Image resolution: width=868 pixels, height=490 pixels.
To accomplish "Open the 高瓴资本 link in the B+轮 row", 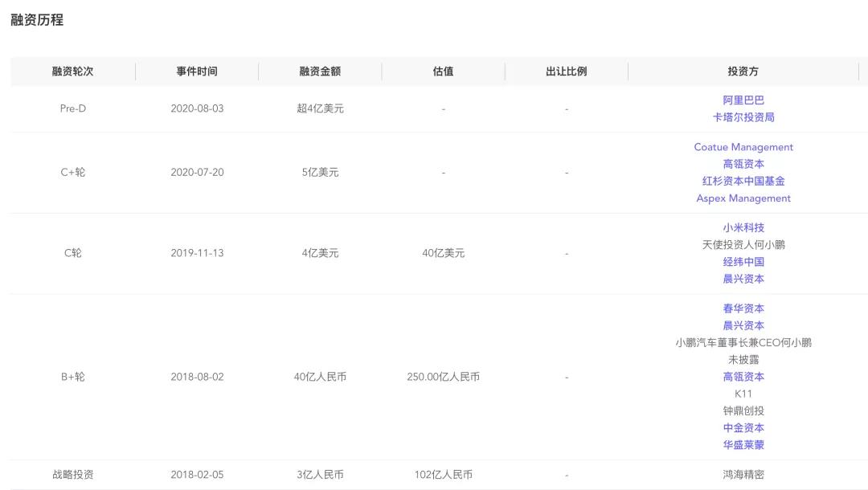I will [743, 377].
